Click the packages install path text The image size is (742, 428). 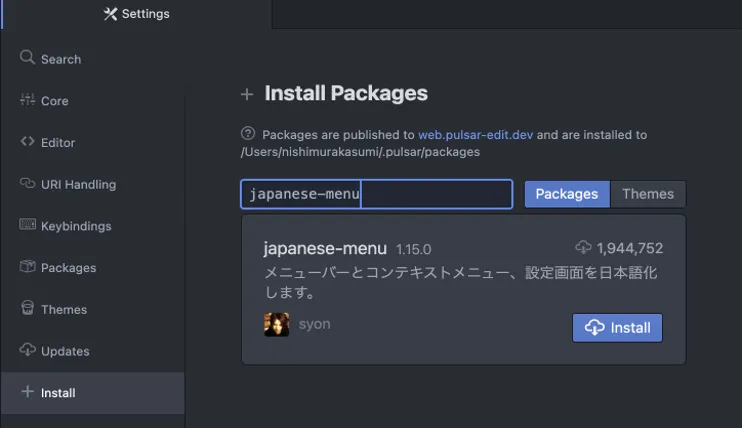[x=360, y=152]
